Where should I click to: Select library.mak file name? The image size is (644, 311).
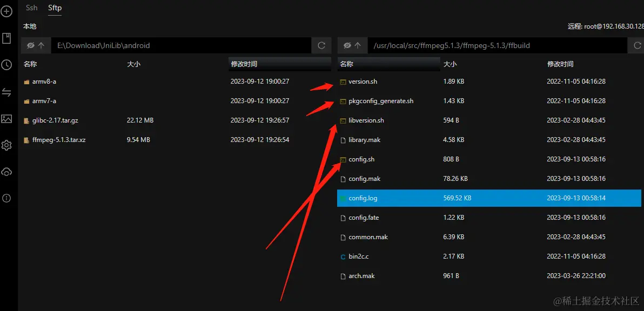pyautogui.click(x=365, y=140)
